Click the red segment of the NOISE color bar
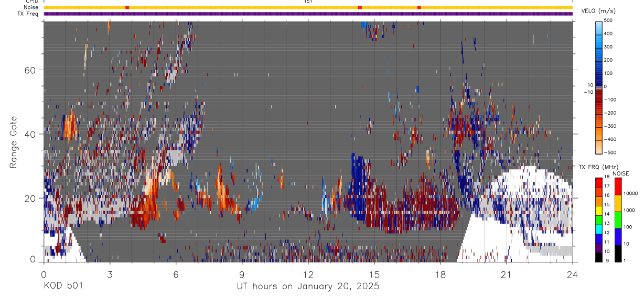This screenshot has width=644, height=297. tap(618, 186)
